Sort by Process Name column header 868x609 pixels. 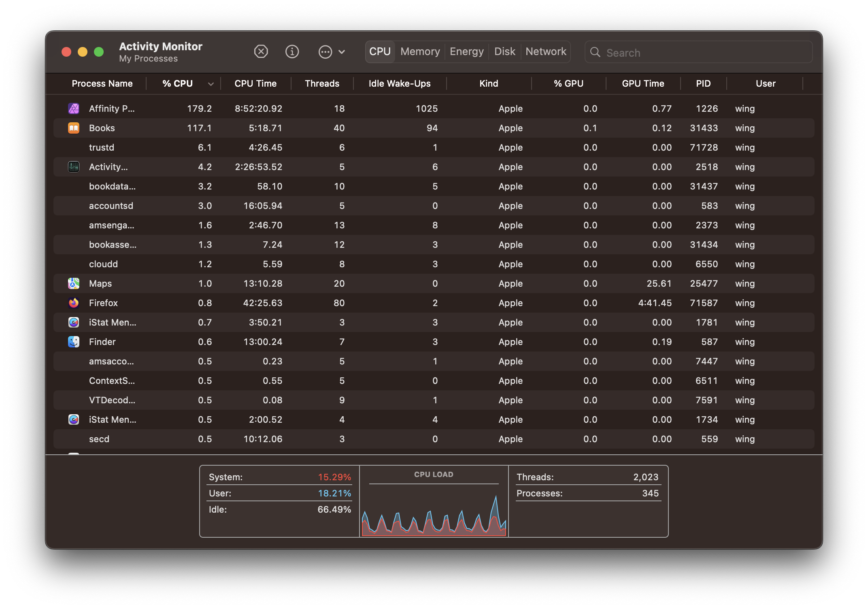[x=102, y=84]
